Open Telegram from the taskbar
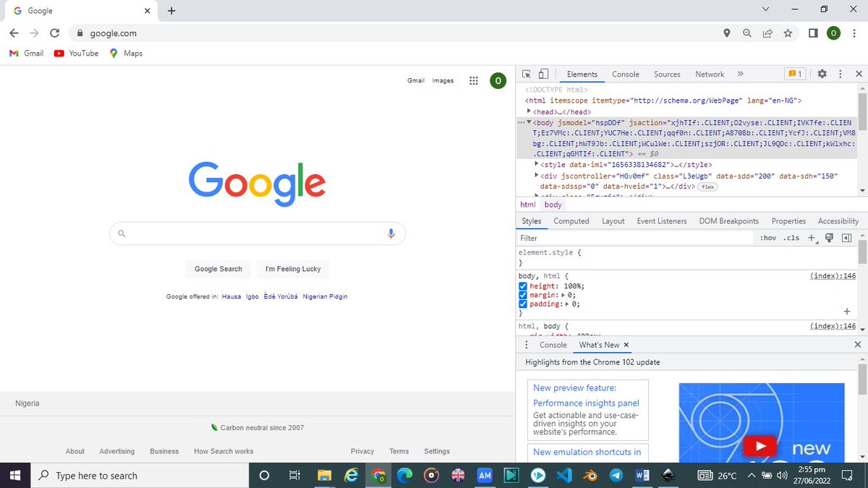This screenshot has height=488, width=868. coord(616,476)
